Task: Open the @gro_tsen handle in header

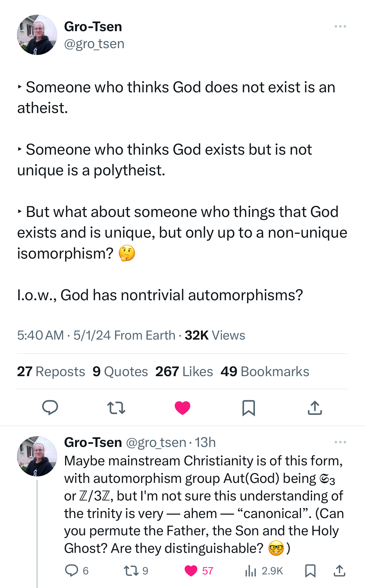Action: 94,44
